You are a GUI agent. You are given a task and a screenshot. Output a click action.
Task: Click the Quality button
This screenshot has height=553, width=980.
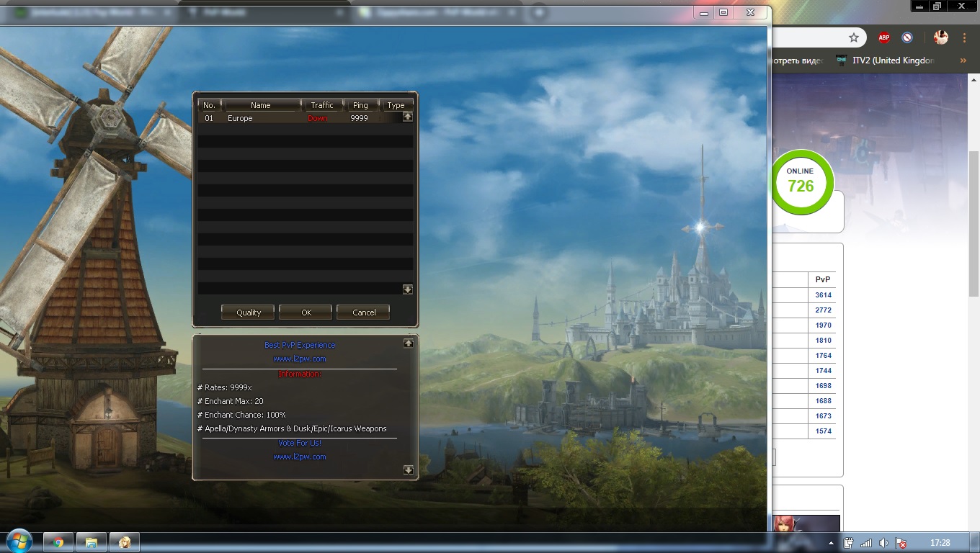click(249, 312)
